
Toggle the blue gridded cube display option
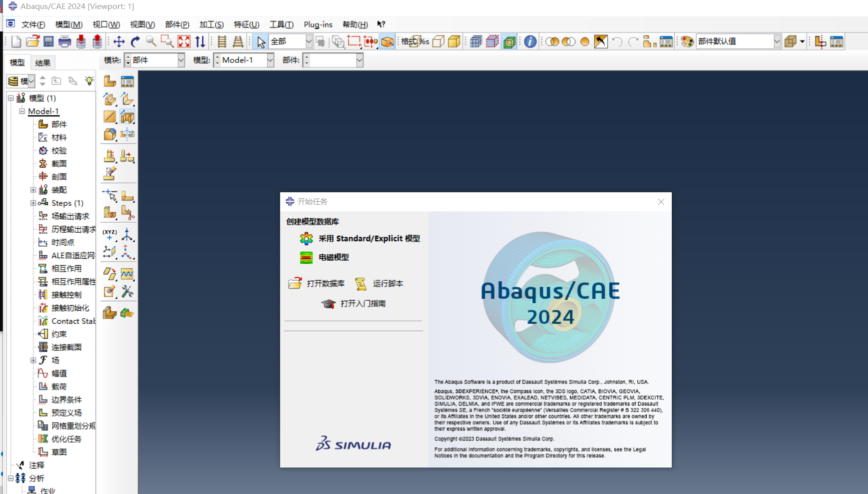(476, 41)
